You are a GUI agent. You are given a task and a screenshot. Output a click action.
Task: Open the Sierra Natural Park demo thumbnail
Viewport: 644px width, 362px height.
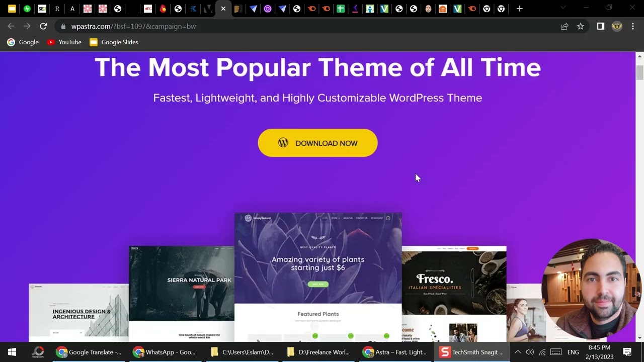182,293
